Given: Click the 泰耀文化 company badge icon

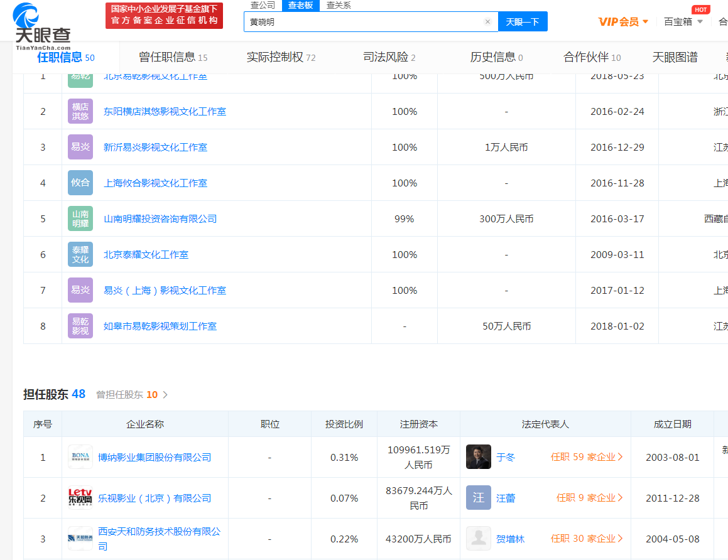Looking at the screenshot, I should (80, 254).
